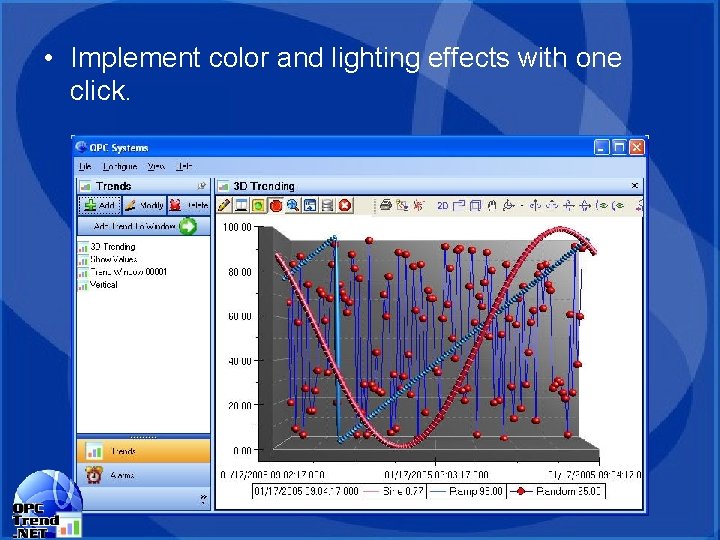Click the 3D Trending header chart icon
This screenshot has width=720, height=540.
pos(224,186)
